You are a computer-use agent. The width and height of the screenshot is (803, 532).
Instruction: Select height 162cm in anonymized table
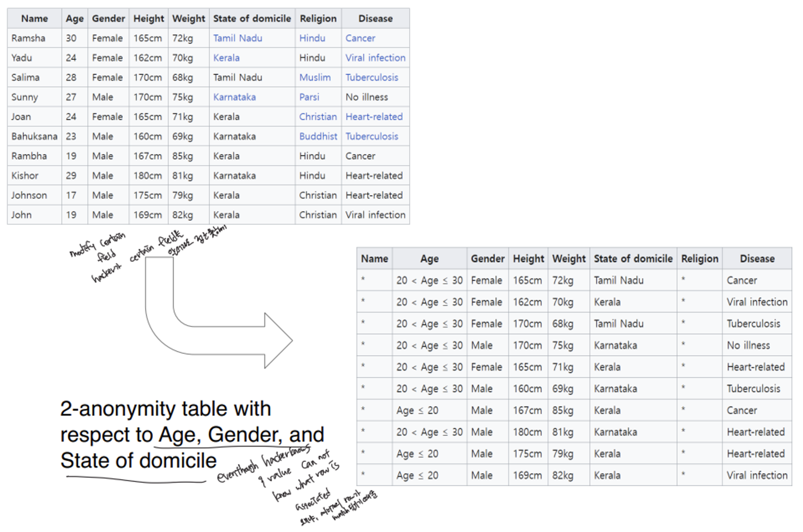click(x=527, y=302)
